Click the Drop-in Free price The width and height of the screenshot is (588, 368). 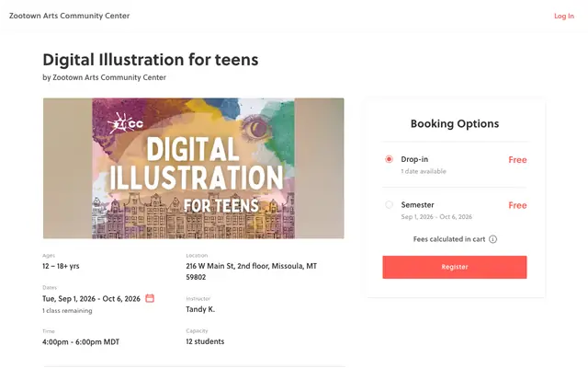517,160
